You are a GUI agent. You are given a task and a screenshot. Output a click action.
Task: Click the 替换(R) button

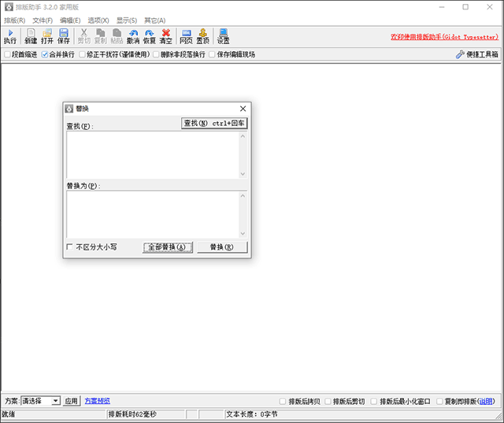coord(222,247)
